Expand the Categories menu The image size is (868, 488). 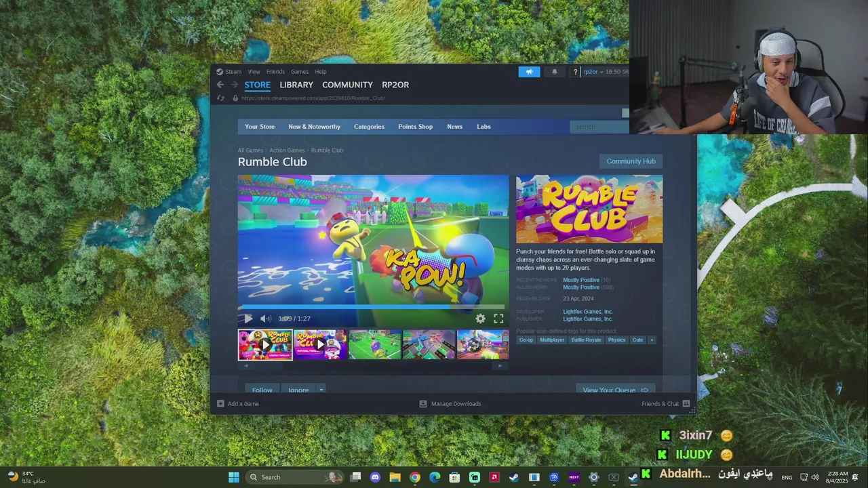pyautogui.click(x=369, y=127)
